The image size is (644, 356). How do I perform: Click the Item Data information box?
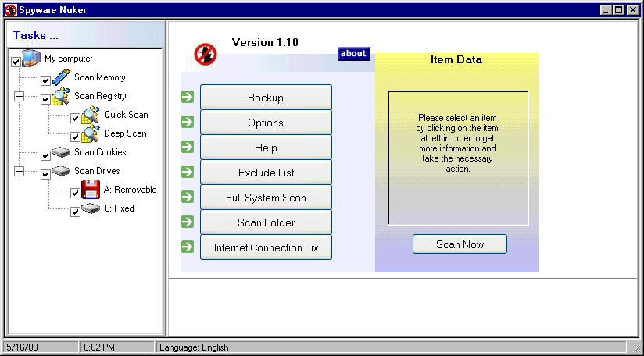[458, 158]
